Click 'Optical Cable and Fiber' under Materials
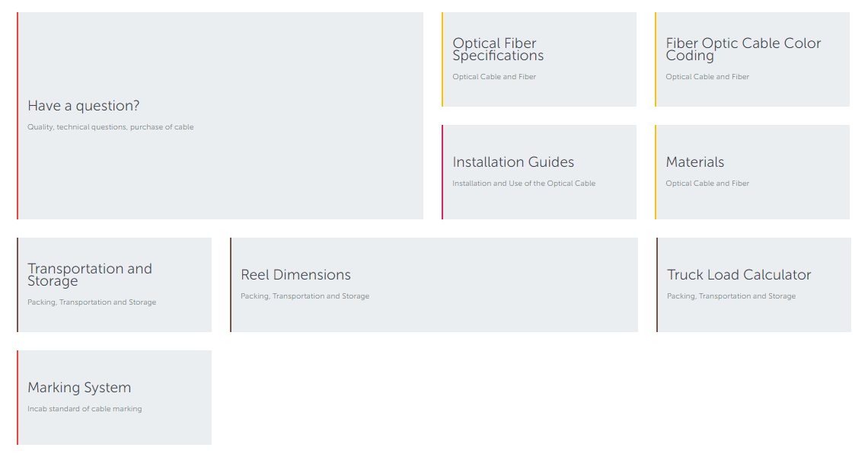The width and height of the screenshot is (868, 457). pyautogui.click(x=707, y=184)
